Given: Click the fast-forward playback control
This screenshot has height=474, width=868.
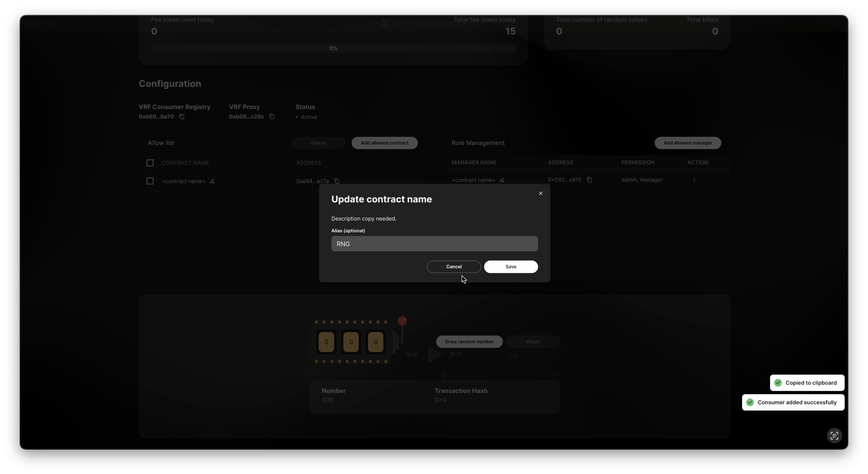Looking at the screenshot, I should (x=456, y=354).
